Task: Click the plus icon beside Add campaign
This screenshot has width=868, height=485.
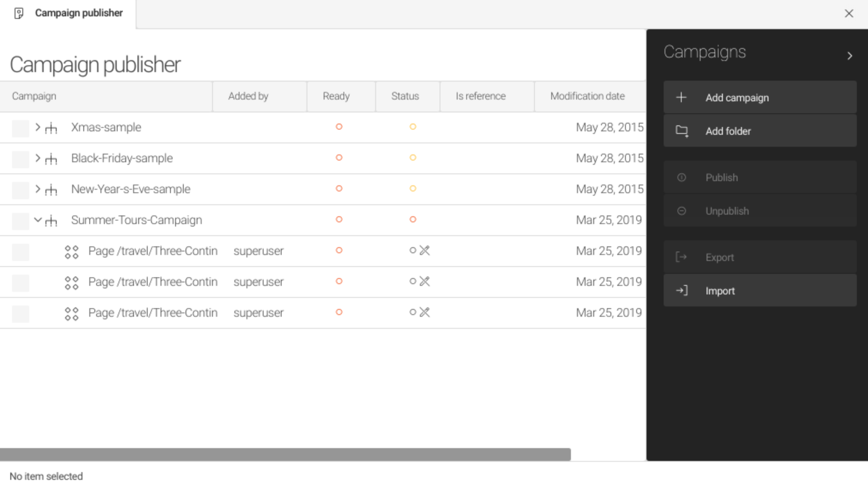Action: [x=681, y=97]
